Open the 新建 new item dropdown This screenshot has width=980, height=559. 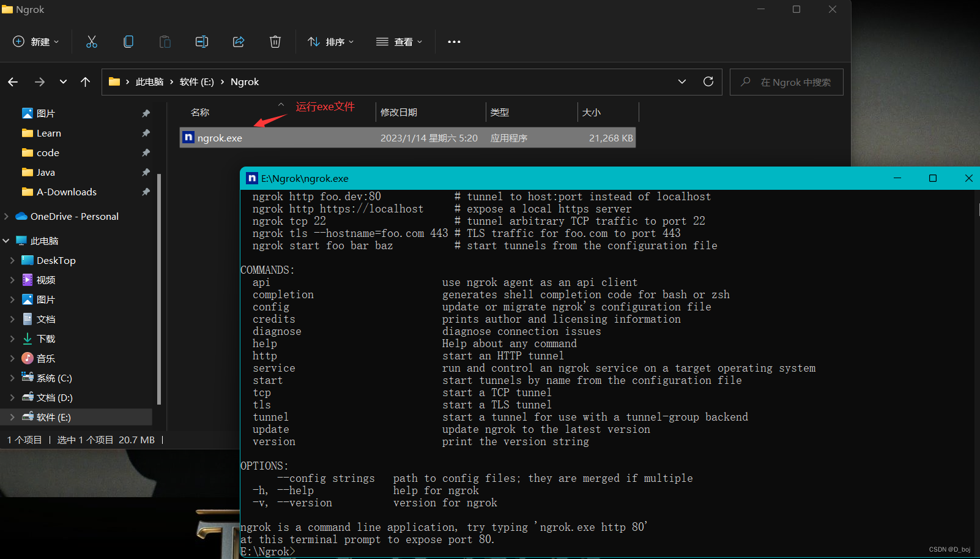coord(36,42)
